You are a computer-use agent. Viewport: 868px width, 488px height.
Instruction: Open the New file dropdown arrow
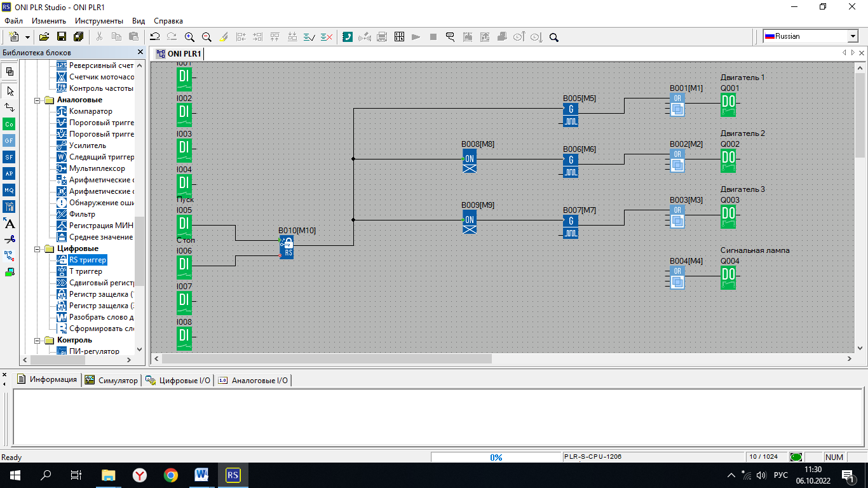coord(27,37)
